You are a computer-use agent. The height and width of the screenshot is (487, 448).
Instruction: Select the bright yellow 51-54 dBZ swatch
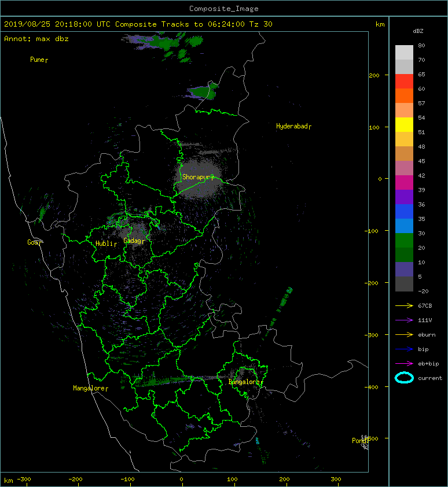tap(404, 124)
